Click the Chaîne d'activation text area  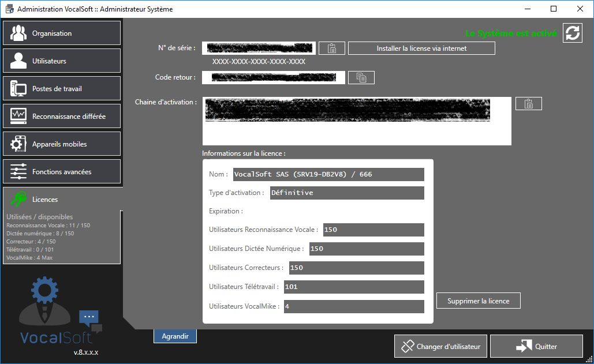coord(357,121)
